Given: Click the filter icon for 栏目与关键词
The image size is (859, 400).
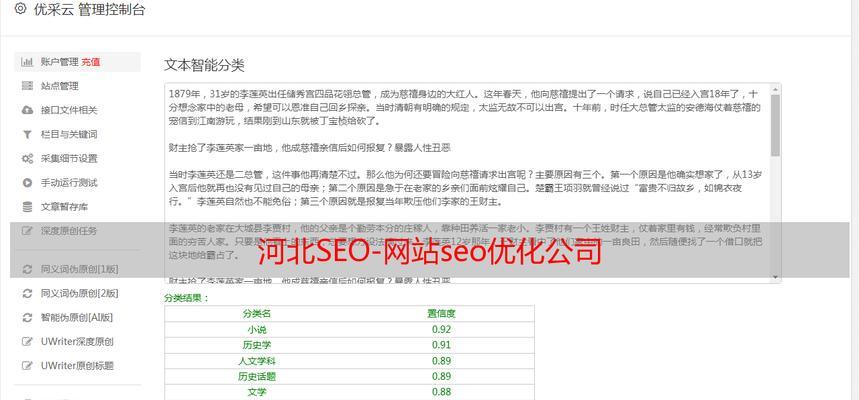Looking at the screenshot, I should pos(27,134).
